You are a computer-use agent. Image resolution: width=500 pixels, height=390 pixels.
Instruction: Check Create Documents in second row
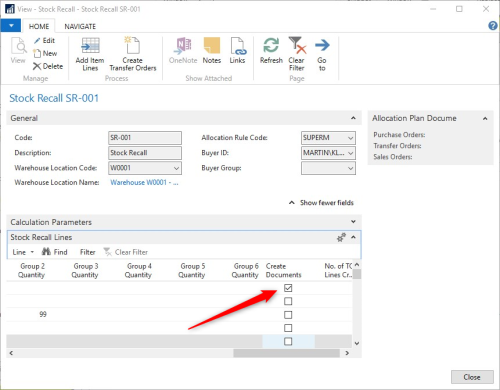[x=288, y=301]
